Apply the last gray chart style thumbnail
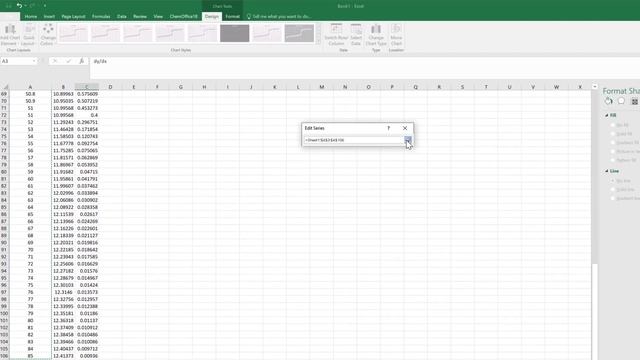The image size is (640, 360). (299, 33)
